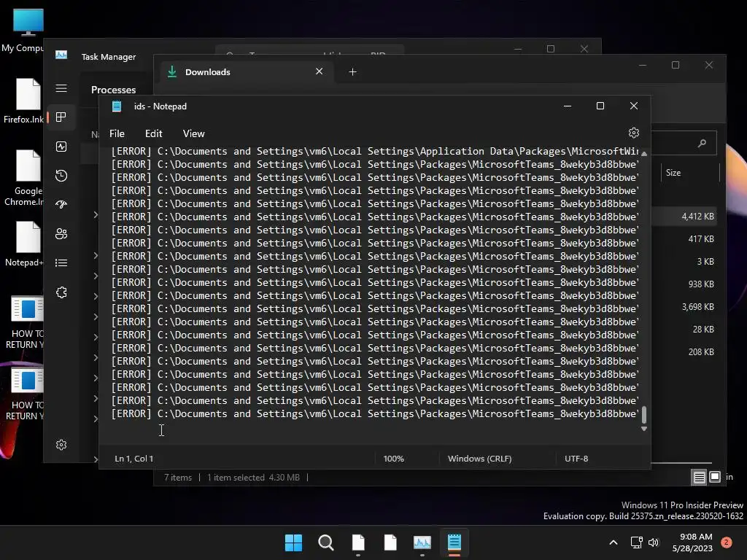The height and width of the screenshot is (560, 747).
Task: Click Notepad scrollbar up arrow
Action: 643,154
